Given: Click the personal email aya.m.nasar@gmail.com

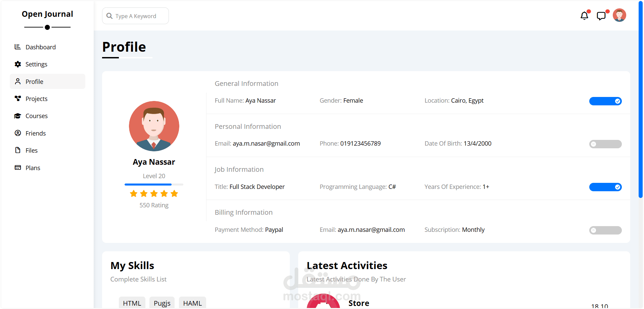Looking at the screenshot, I should (x=266, y=144).
